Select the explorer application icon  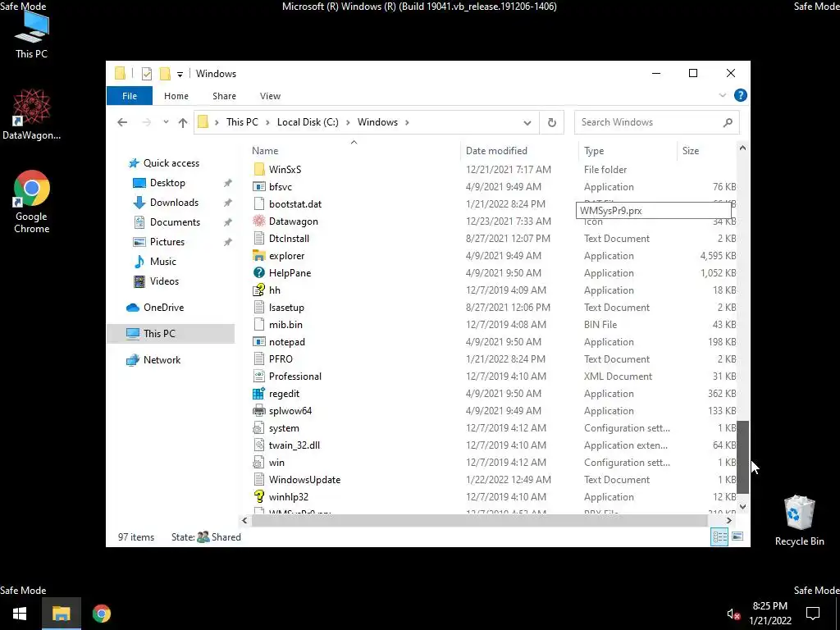259,256
